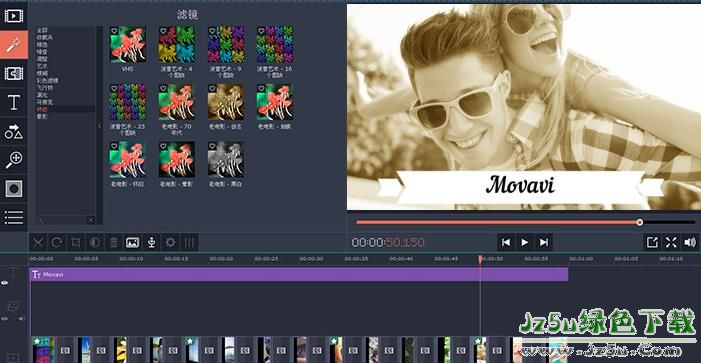Open the Transitions tab in sidebar

[x=13, y=73]
